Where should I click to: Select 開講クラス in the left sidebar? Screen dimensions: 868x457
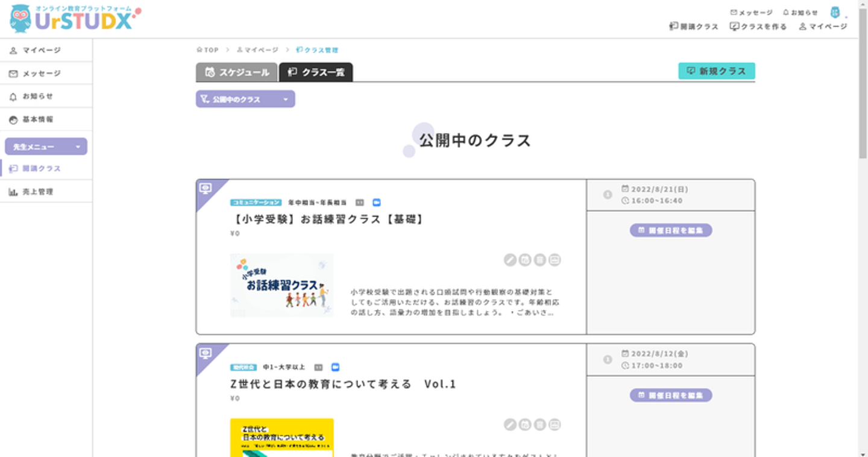pos(46,169)
